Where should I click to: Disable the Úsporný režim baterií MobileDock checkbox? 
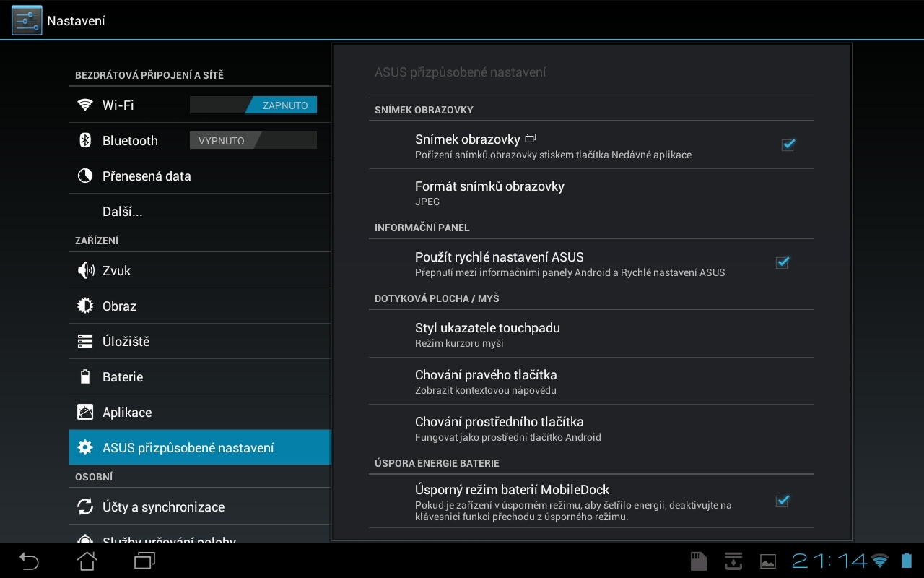pyautogui.click(x=782, y=501)
